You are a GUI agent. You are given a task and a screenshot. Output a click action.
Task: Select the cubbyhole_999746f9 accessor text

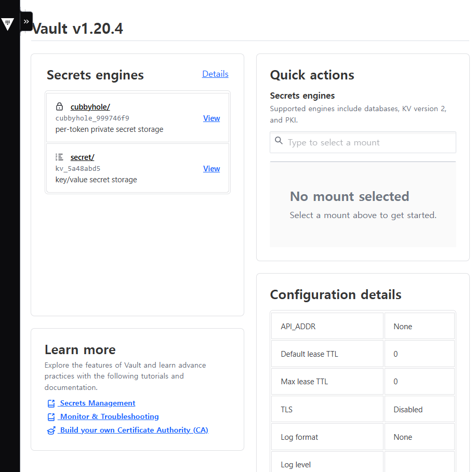(x=92, y=118)
